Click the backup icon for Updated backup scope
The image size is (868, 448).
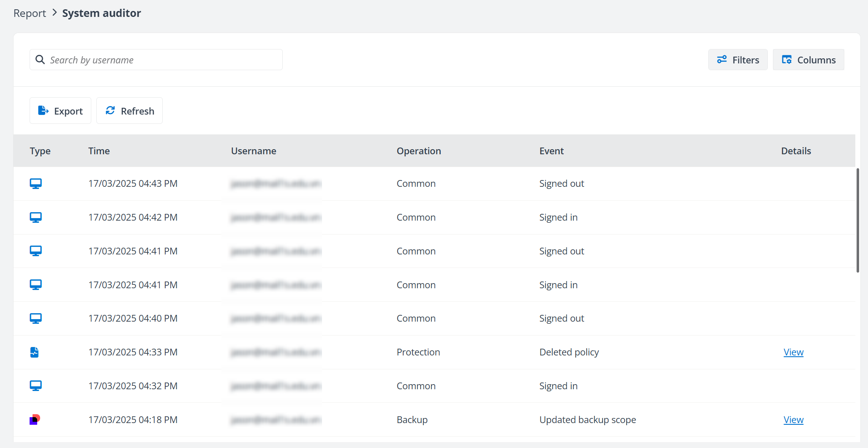tap(35, 420)
